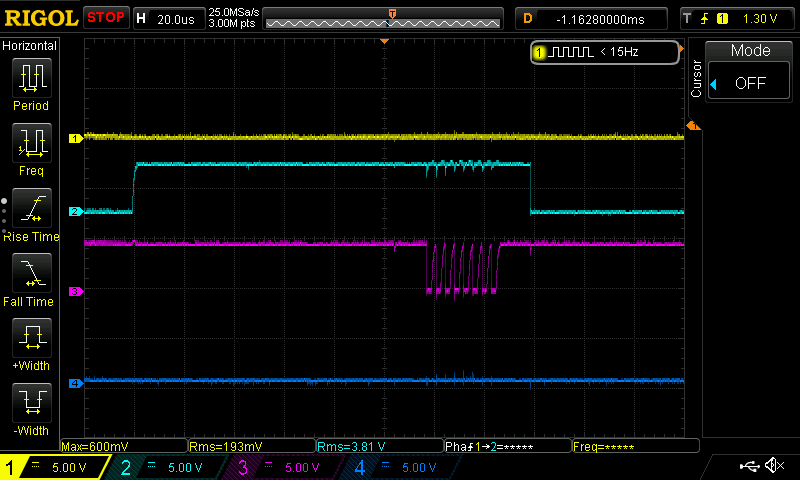Click the trigger source channel 1 badge
The height and width of the screenshot is (480, 800).
(722, 19)
